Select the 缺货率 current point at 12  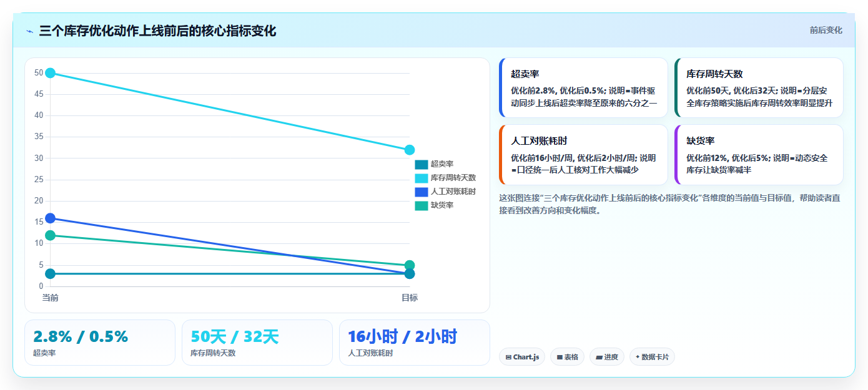click(51, 235)
